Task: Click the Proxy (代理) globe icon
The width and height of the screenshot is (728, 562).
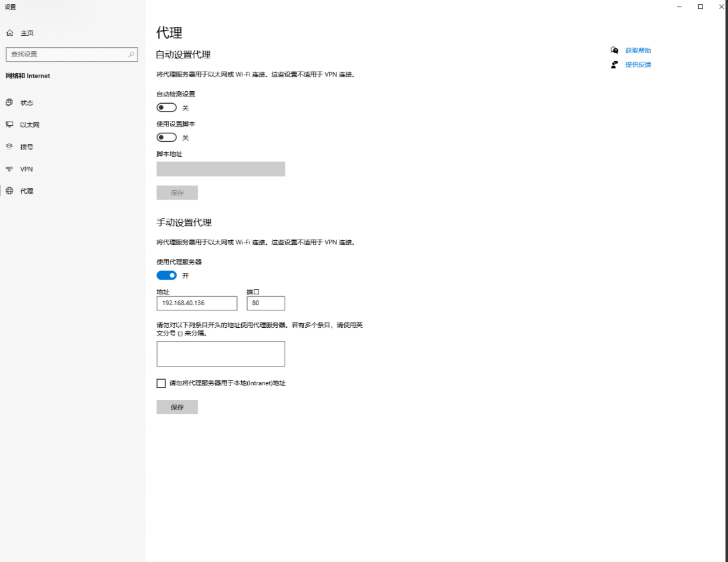Action: coord(10,191)
